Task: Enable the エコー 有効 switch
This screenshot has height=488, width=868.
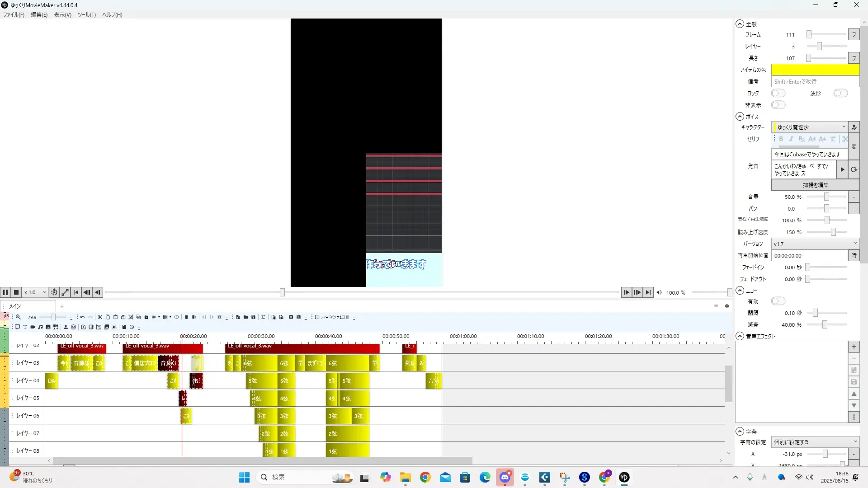Action: click(x=778, y=301)
